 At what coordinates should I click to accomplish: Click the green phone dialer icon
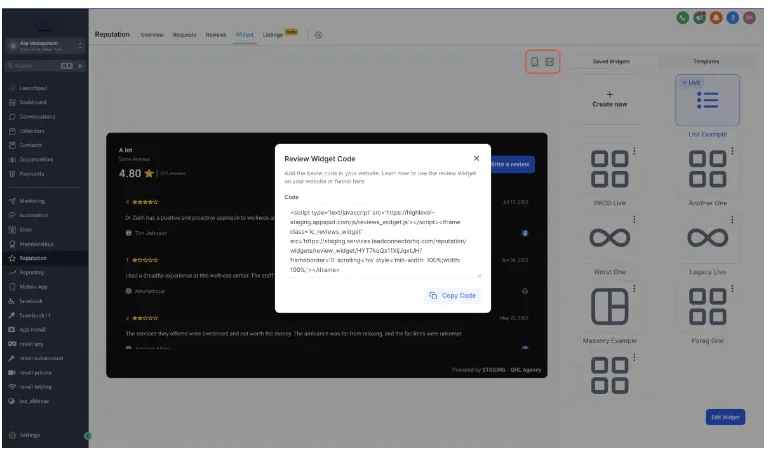[x=683, y=18]
